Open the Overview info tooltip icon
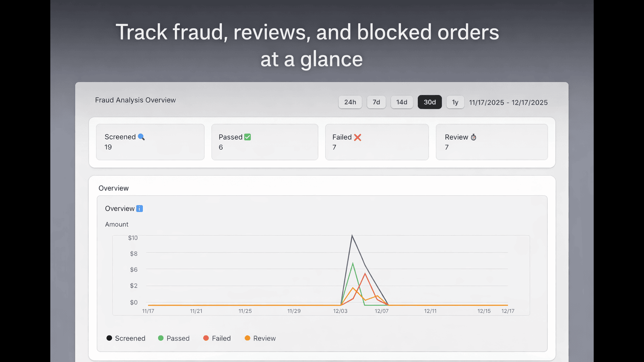Viewport: 644px width, 362px height. pos(139,208)
